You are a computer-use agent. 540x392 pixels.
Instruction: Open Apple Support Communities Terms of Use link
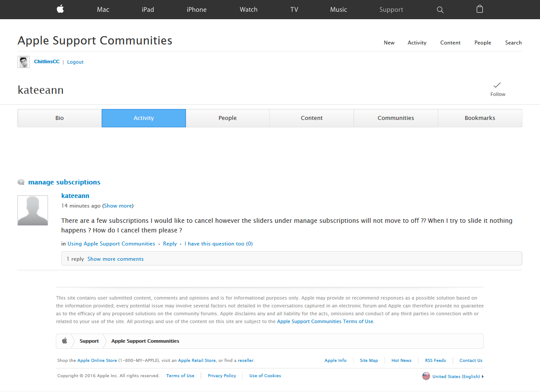[325, 321]
